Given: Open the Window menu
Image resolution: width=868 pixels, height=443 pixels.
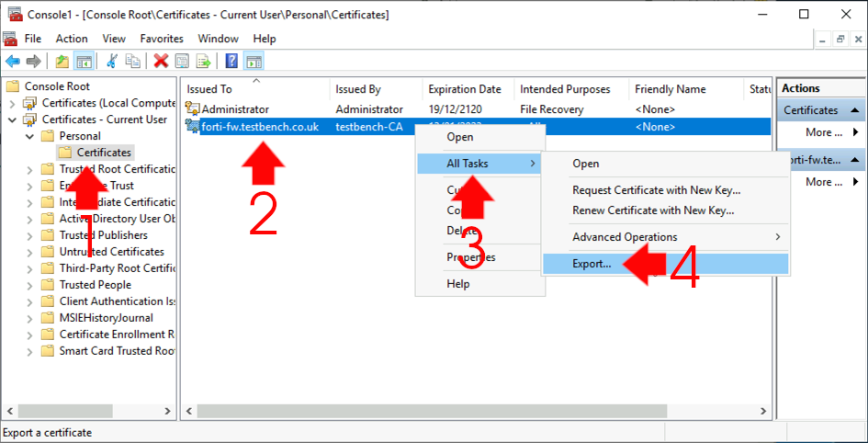Looking at the screenshot, I should click(218, 39).
